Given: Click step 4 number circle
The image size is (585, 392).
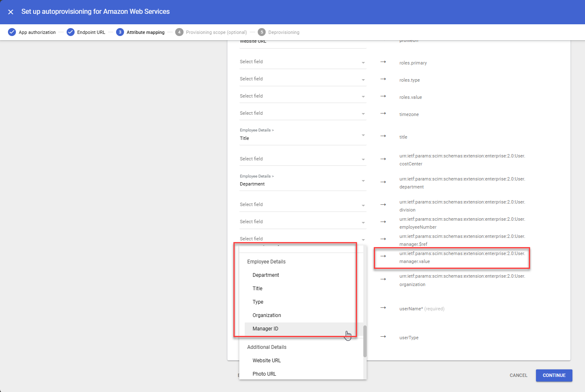Looking at the screenshot, I should pyautogui.click(x=179, y=32).
